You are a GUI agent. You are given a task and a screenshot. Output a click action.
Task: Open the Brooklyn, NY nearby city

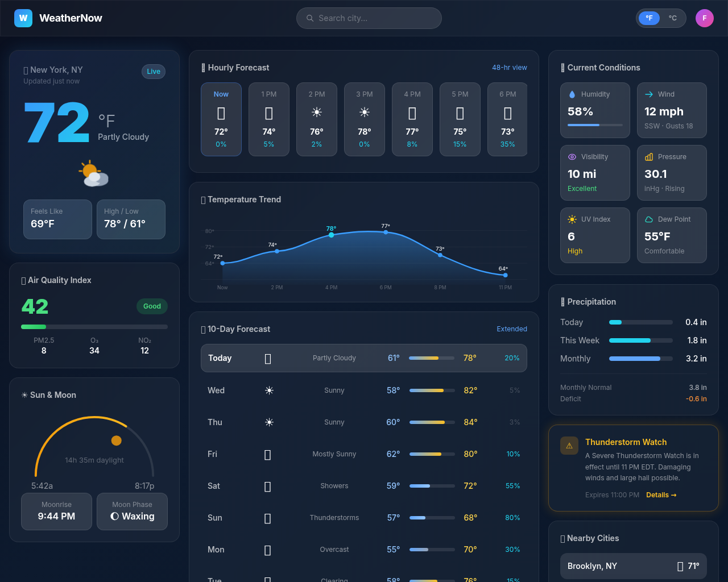point(634,566)
